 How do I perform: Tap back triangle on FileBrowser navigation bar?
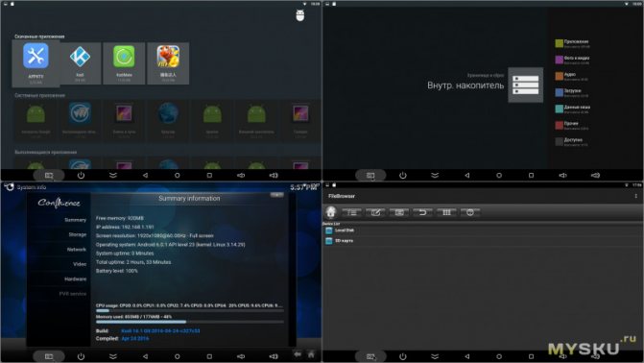click(467, 356)
